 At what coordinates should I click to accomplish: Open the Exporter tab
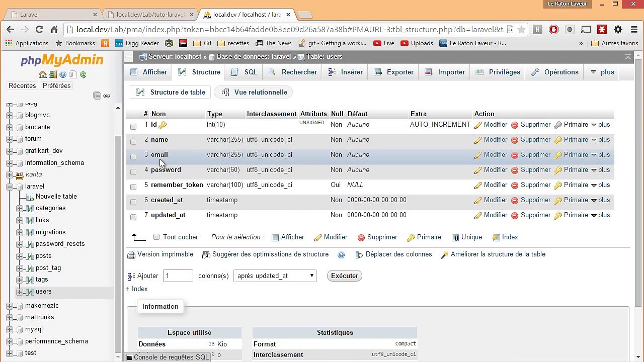pyautogui.click(x=394, y=72)
